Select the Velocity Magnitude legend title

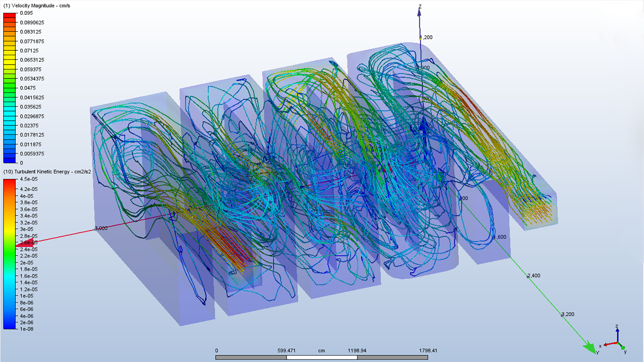coord(37,6)
